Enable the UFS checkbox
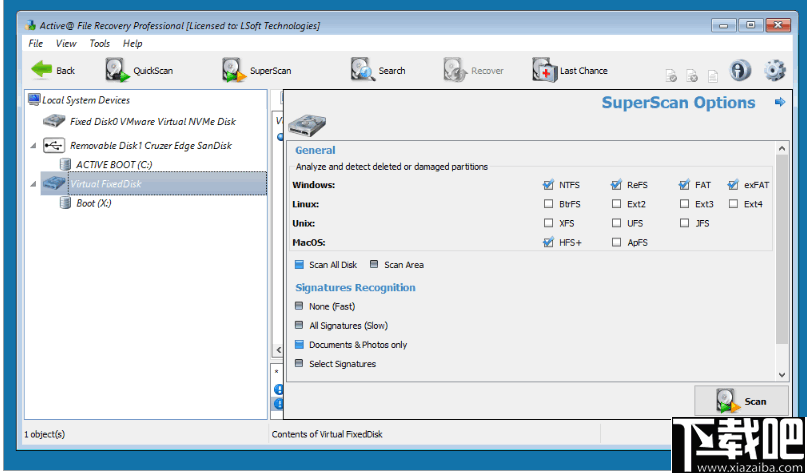The image size is (807, 473). [x=616, y=223]
